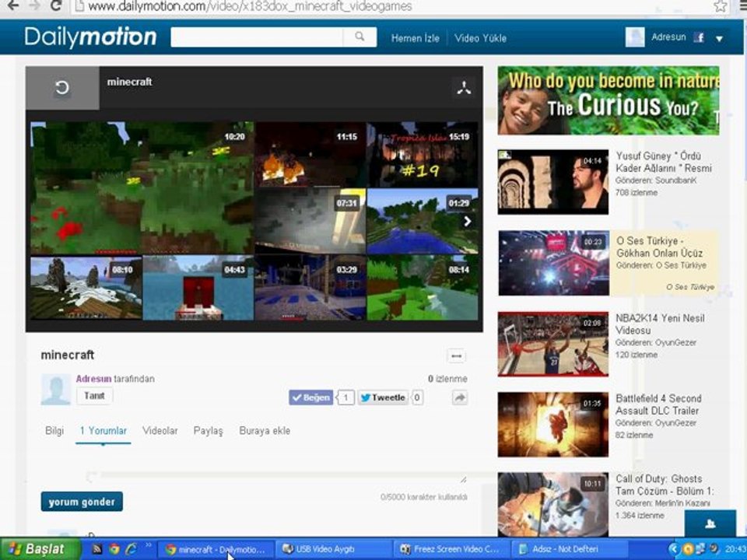Viewport: 747px width, 560px height.
Task: Open the O Ses Türkiye video title
Action: point(659,247)
